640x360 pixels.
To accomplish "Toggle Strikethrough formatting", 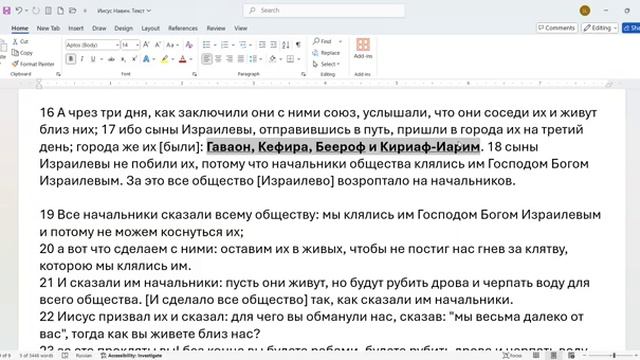I will tap(111, 59).
